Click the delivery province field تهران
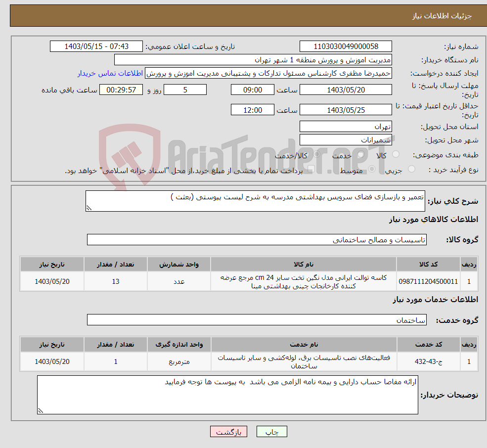 pos(346,127)
